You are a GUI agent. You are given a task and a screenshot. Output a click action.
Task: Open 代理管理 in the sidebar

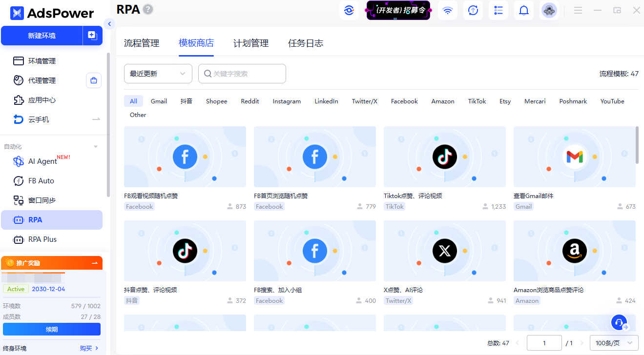(42, 80)
